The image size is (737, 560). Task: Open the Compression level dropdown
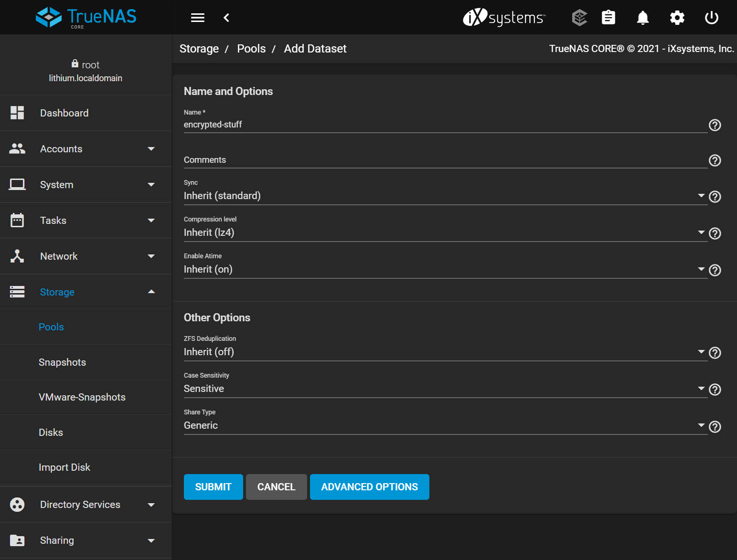coord(445,232)
